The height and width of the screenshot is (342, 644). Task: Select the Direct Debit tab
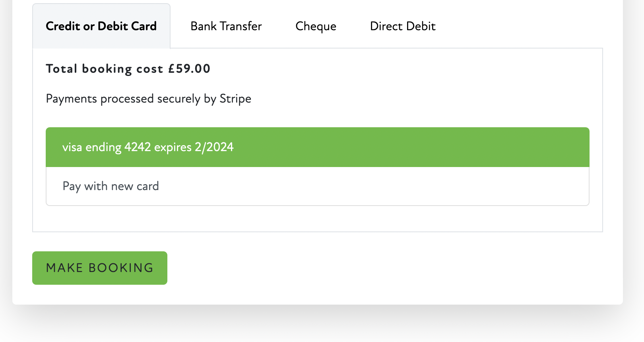[x=403, y=26]
